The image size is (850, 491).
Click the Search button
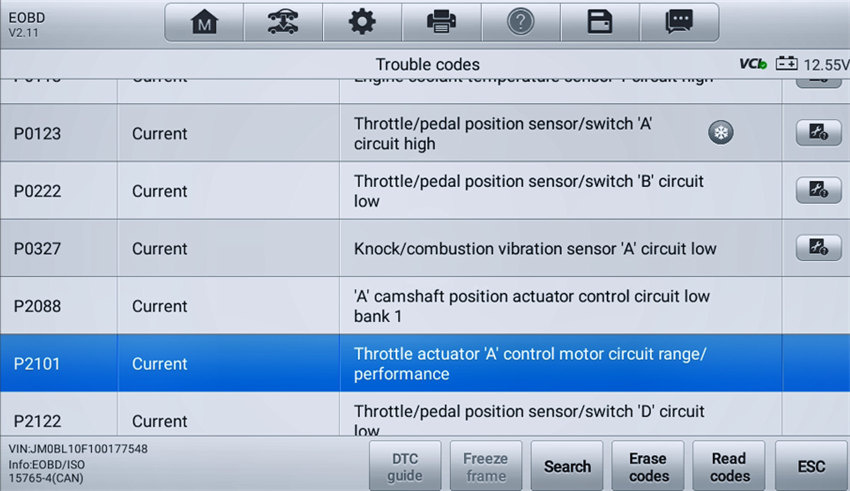tap(567, 467)
